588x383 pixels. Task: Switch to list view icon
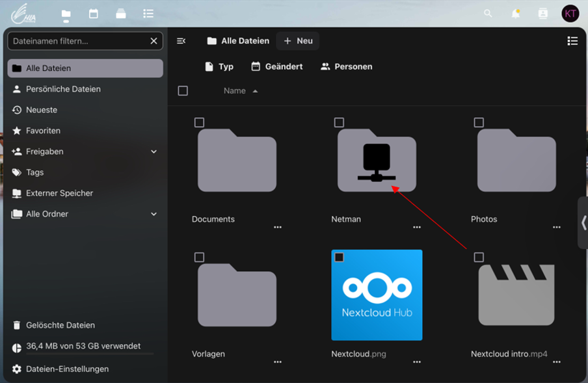(572, 41)
